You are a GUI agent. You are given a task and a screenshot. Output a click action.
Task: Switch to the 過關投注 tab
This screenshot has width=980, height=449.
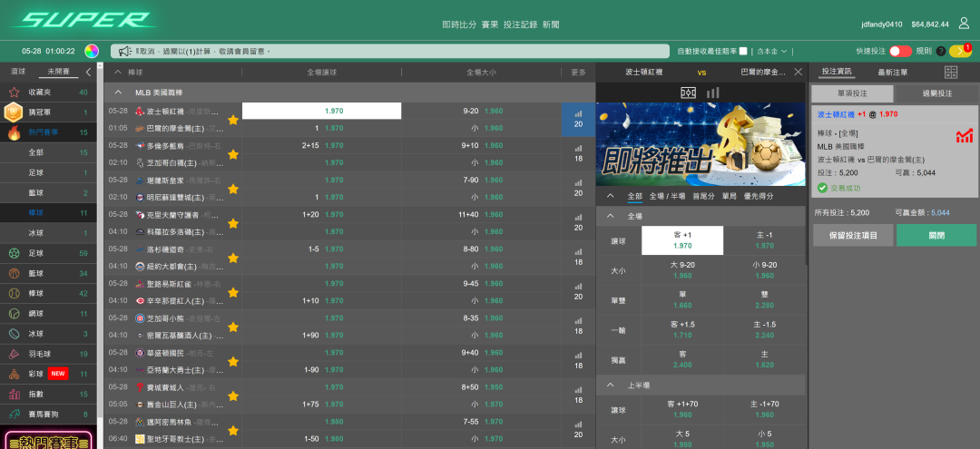pyautogui.click(x=936, y=93)
